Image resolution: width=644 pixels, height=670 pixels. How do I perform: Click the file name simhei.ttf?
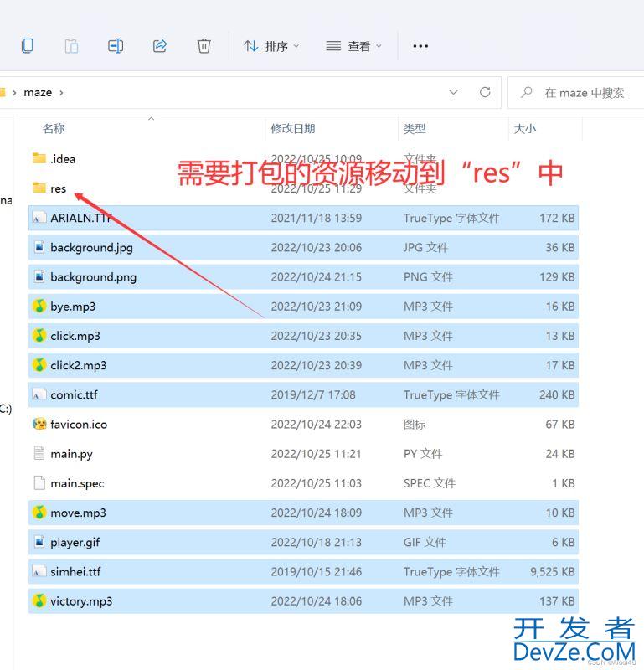(x=75, y=572)
